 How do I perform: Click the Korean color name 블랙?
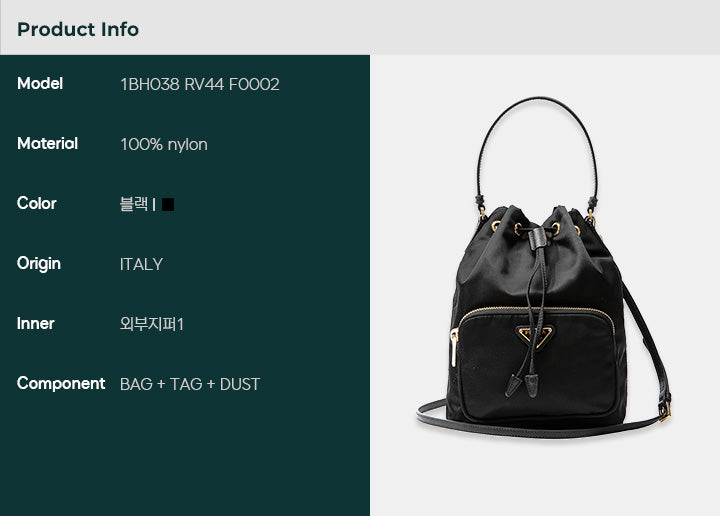point(134,204)
